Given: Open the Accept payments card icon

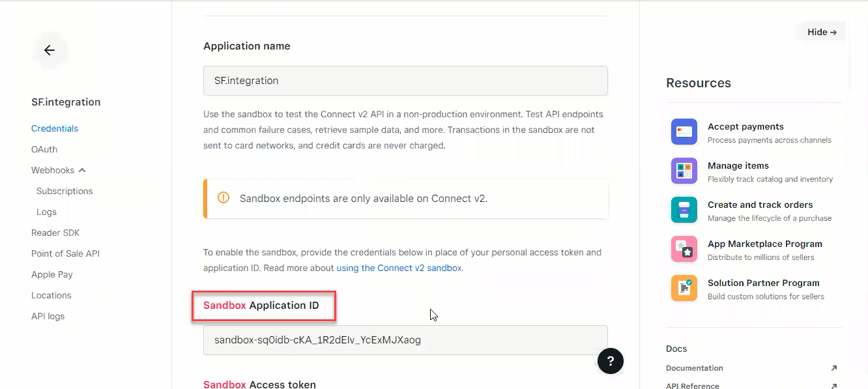Looking at the screenshot, I should click(684, 132).
